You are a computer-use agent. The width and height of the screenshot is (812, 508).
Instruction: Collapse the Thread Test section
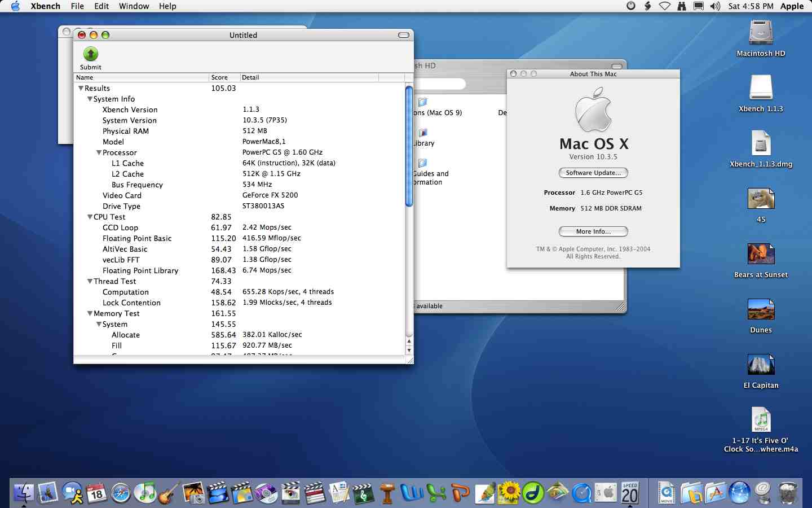coord(90,282)
